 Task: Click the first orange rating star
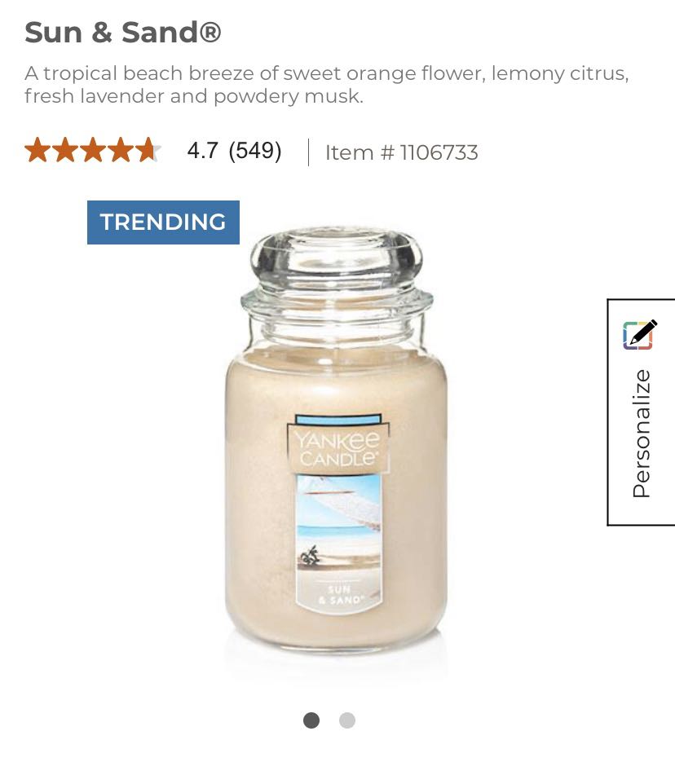37,150
